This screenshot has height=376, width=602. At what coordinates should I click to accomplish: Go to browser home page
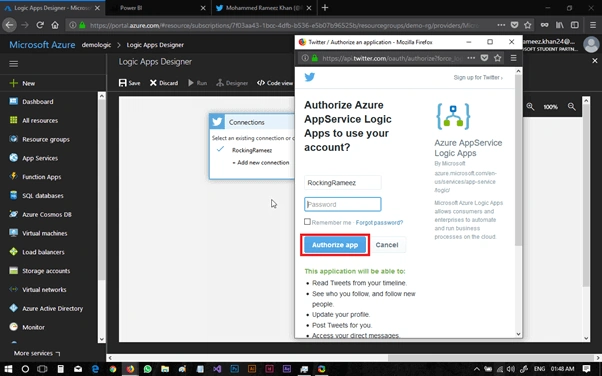(55, 25)
